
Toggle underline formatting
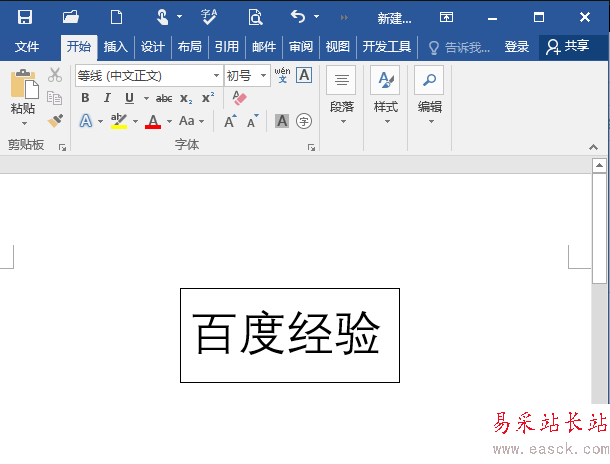click(x=130, y=98)
